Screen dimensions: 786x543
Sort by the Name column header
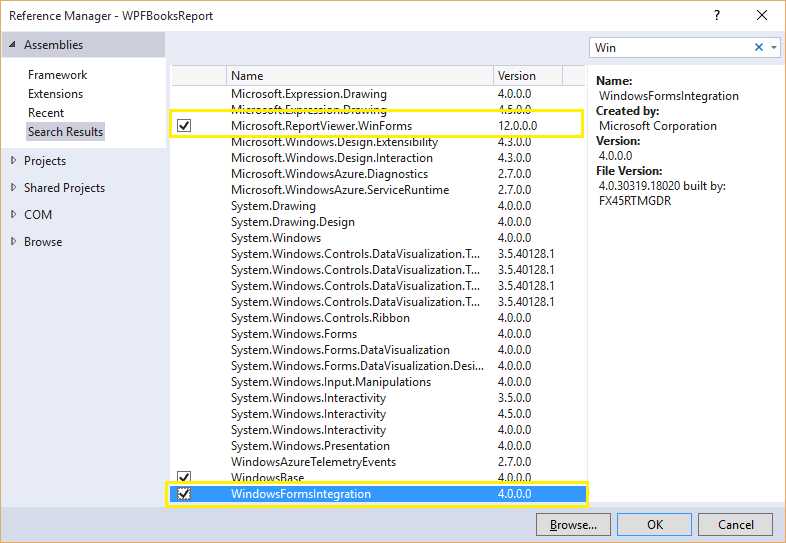tap(360, 76)
